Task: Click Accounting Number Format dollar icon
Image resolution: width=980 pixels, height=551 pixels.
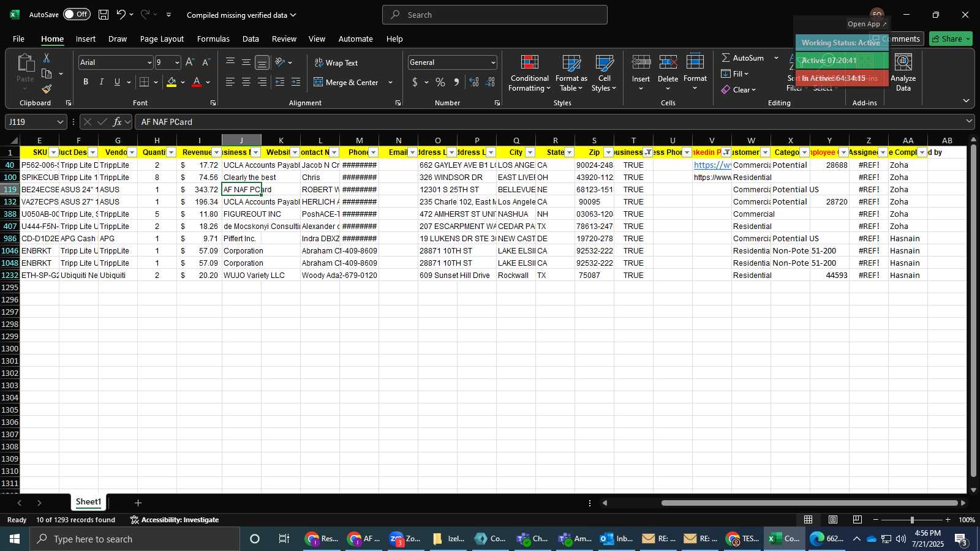Action: [415, 82]
